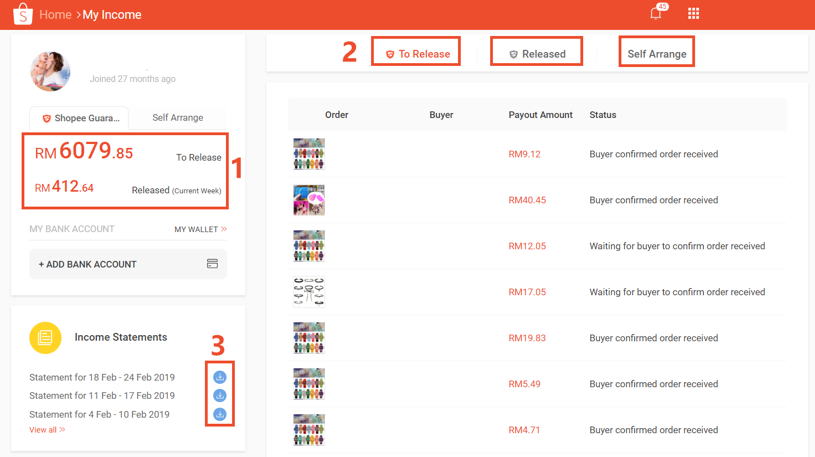Screen dimensions: 815x457
Task: Click the MY BANK ACCOUNT label
Action: pyautogui.click(x=72, y=229)
